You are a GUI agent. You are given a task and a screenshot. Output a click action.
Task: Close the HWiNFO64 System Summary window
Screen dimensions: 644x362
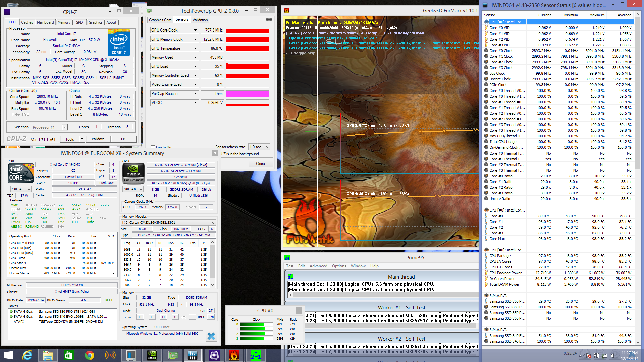click(215, 153)
